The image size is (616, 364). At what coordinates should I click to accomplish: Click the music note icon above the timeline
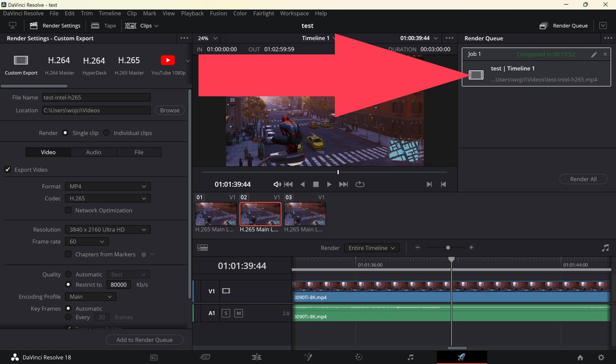605,248
